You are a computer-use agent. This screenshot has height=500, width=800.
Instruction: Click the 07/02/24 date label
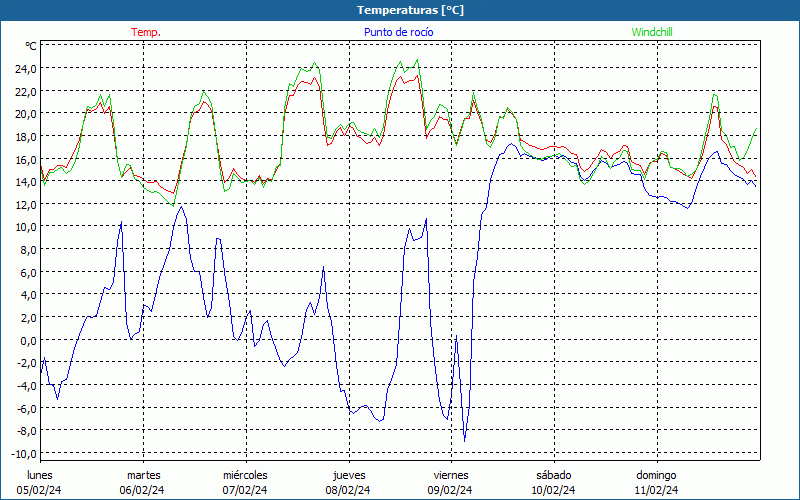(245, 490)
